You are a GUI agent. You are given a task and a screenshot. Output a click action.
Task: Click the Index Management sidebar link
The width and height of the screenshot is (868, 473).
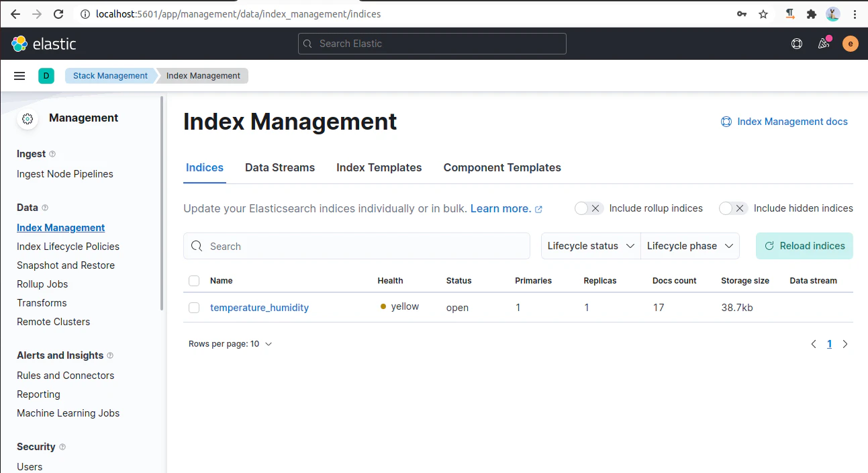click(60, 228)
